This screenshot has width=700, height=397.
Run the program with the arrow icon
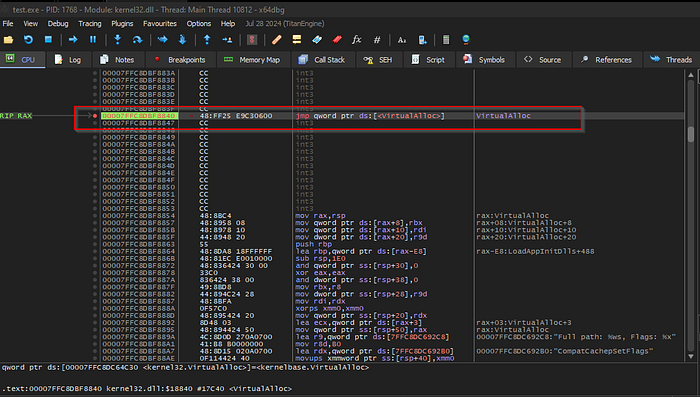tap(73, 40)
